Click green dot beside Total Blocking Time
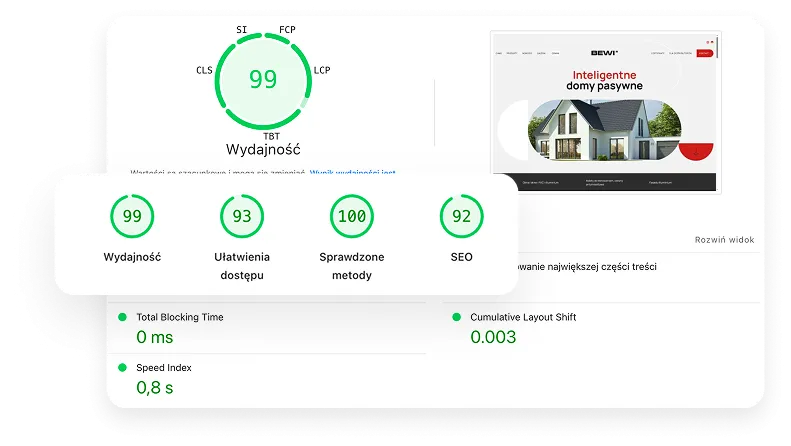This screenshot has height=446, width=791. (122, 317)
